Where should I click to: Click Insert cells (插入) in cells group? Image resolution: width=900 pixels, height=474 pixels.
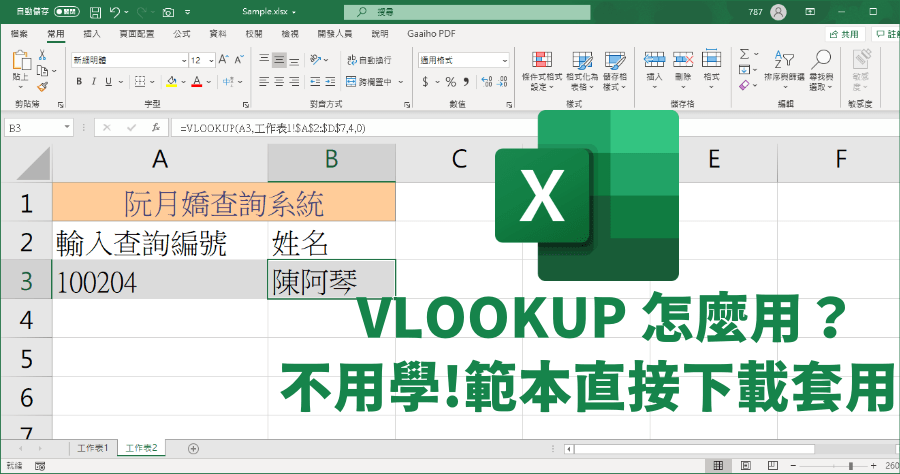[654, 69]
